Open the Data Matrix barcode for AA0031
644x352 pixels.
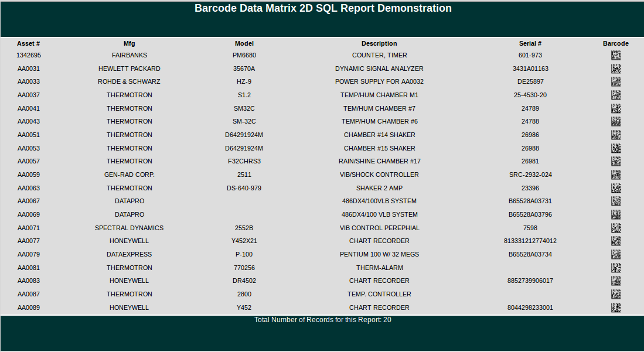(616, 68)
